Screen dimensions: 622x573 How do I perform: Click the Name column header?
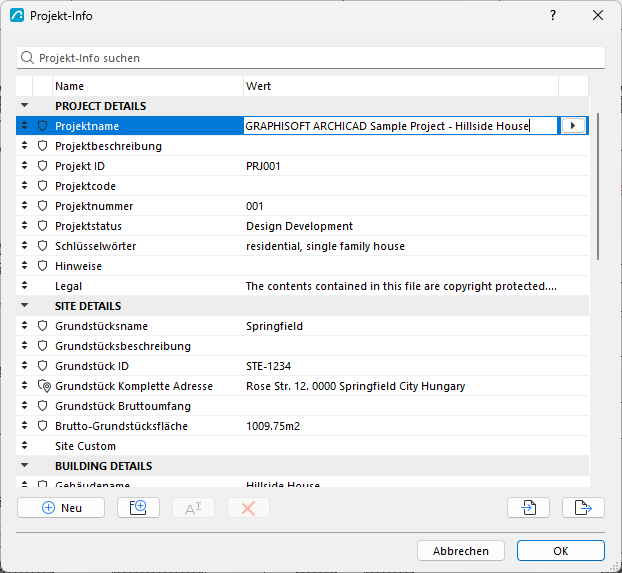pyautogui.click(x=148, y=86)
